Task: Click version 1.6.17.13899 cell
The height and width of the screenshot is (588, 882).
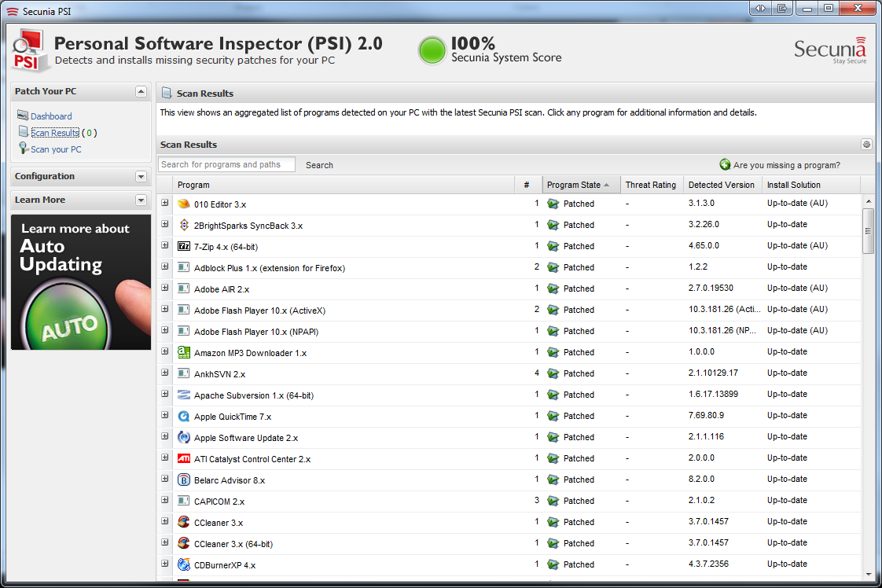Action: (713, 394)
